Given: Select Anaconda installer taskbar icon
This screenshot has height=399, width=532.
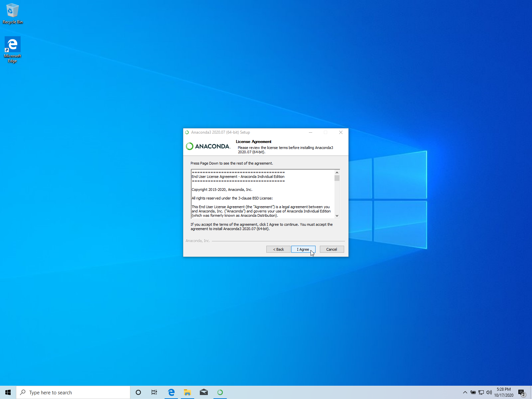Looking at the screenshot, I should click(x=220, y=392).
